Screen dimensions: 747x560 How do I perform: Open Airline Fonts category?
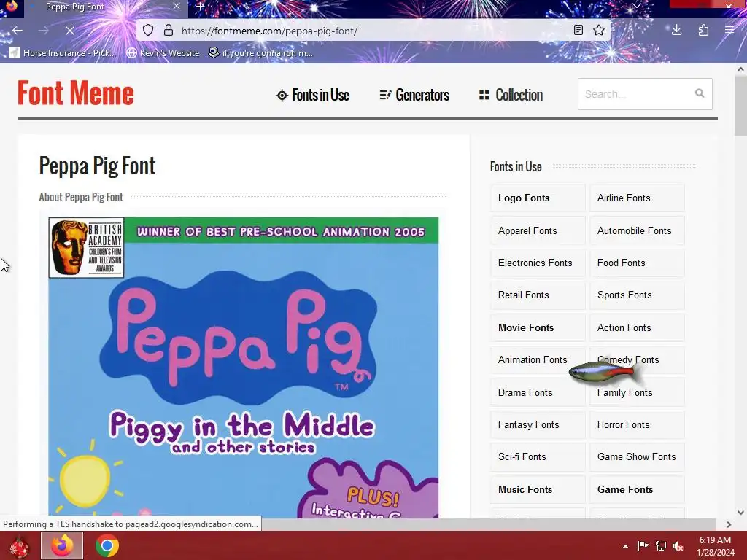click(637, 198)
